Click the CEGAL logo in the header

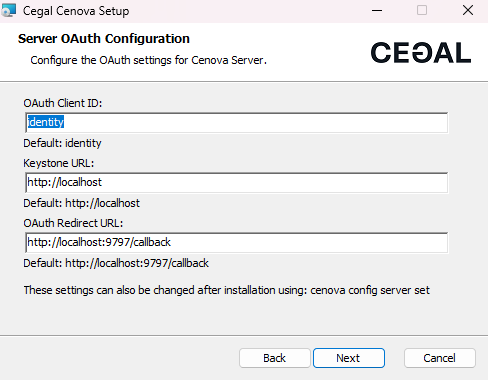tap(421, 53)
